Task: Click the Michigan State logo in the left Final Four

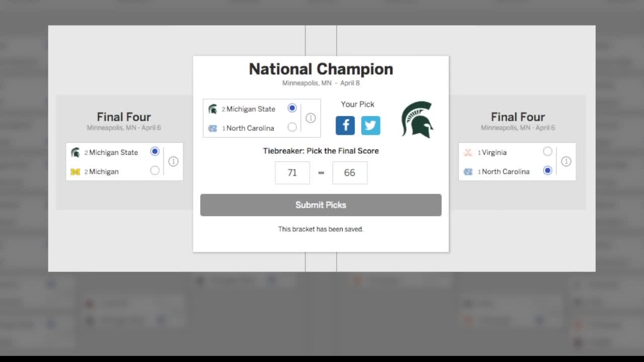Action: tap(75, 151)
